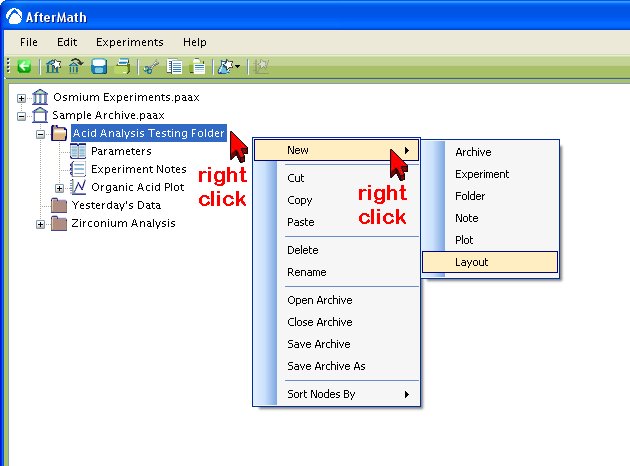Image resolution: width=630 pixels, height=466 pixels.
Task: Open the File menu
Action: pyautogui.click(x=29, y=42)
